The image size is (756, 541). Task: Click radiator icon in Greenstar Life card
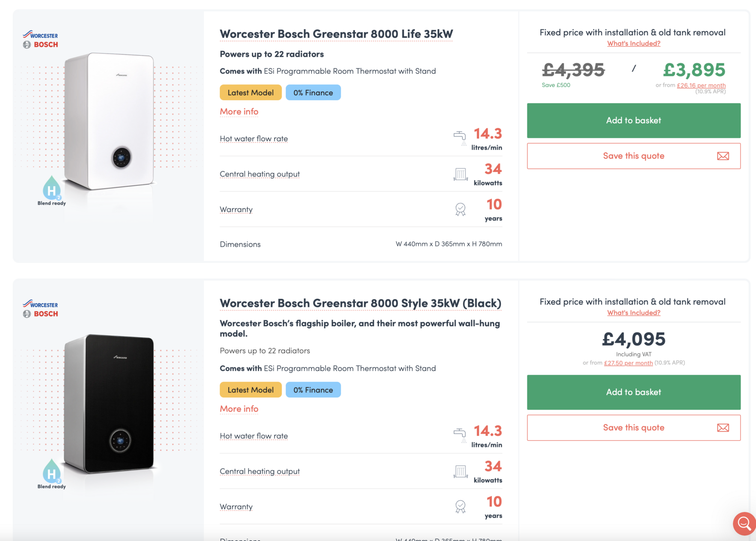click(461, 174)
